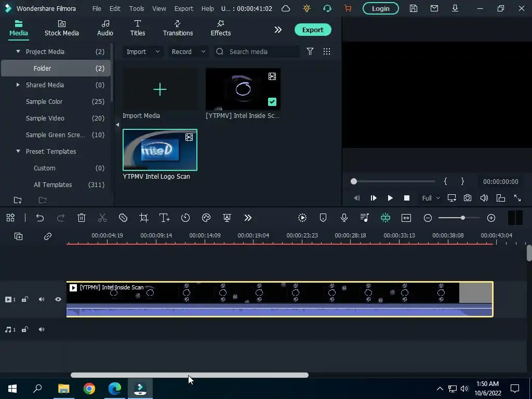The height and width of the screenshot is (399, 532).
Task: Take a snapshot with camera icon
Action: [468, 198]
